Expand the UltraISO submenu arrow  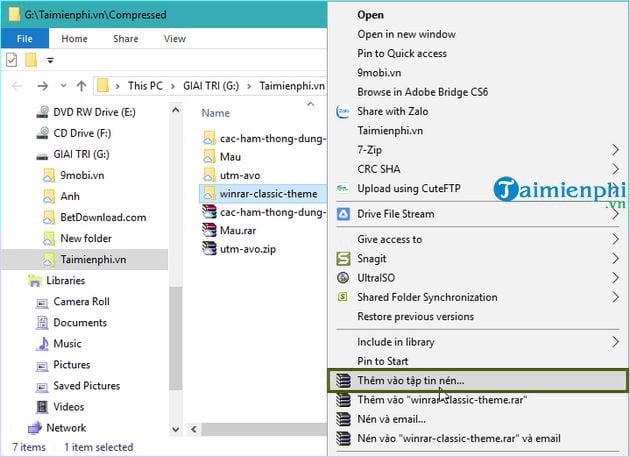(x=615, y=278)
